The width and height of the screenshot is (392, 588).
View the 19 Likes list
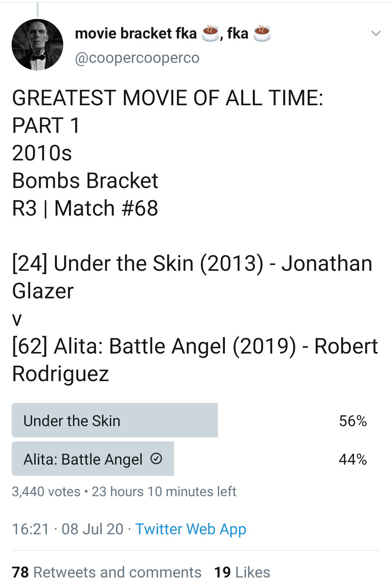pyautogui.click(x=242, y=572)
